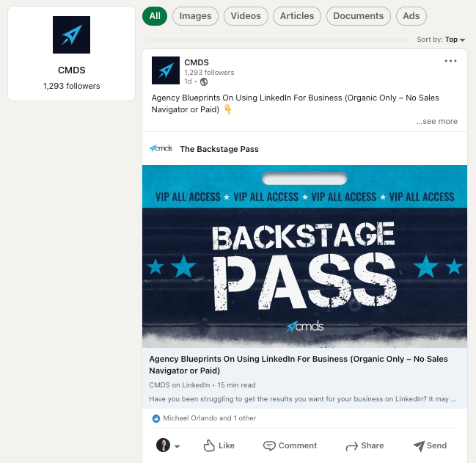The height and width of the screenshot is (463, 476).
Task: Select the Ads filter
Action: pyautogui.click(x=411, y=16)
